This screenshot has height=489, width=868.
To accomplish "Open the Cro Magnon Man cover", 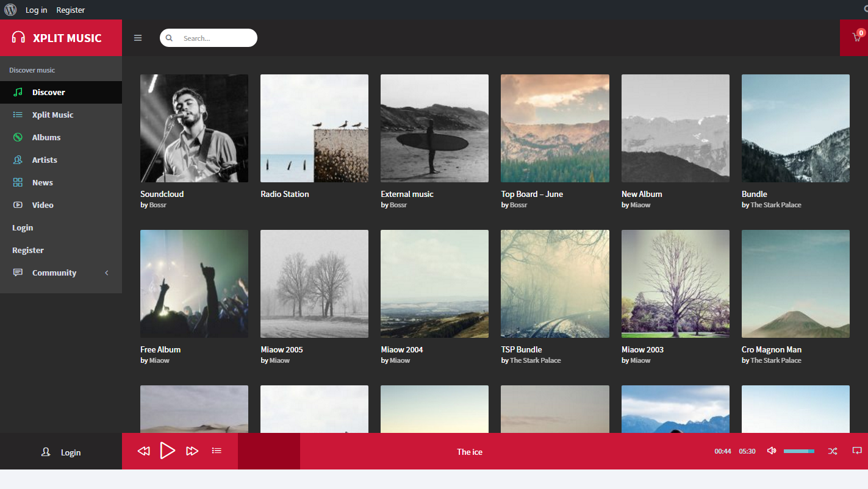I will [795, 284].
